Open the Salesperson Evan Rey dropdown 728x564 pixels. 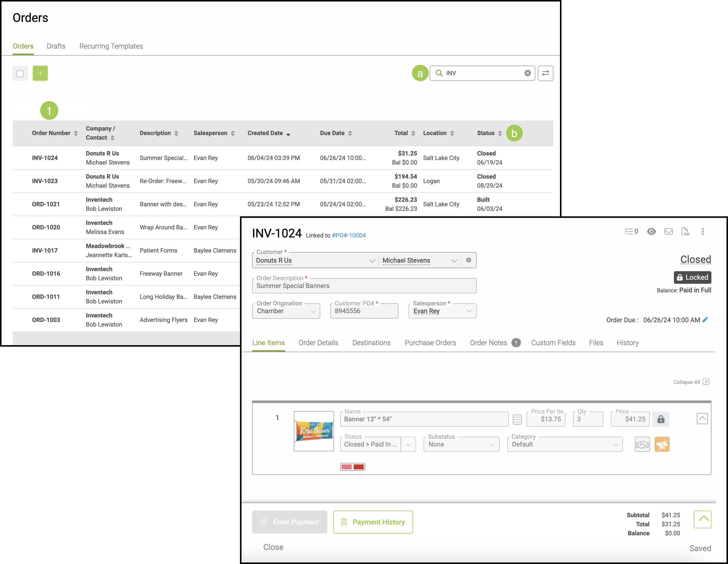tap(442, 311)
